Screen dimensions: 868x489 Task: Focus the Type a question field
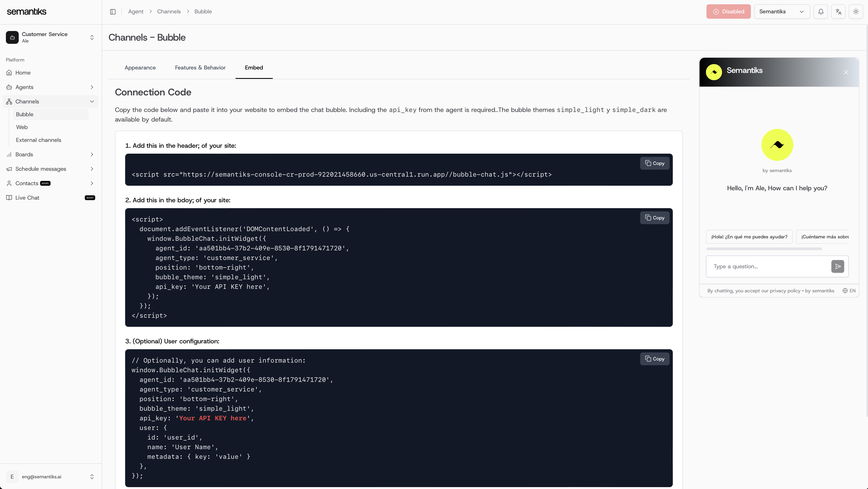click(x=768, y=266)
